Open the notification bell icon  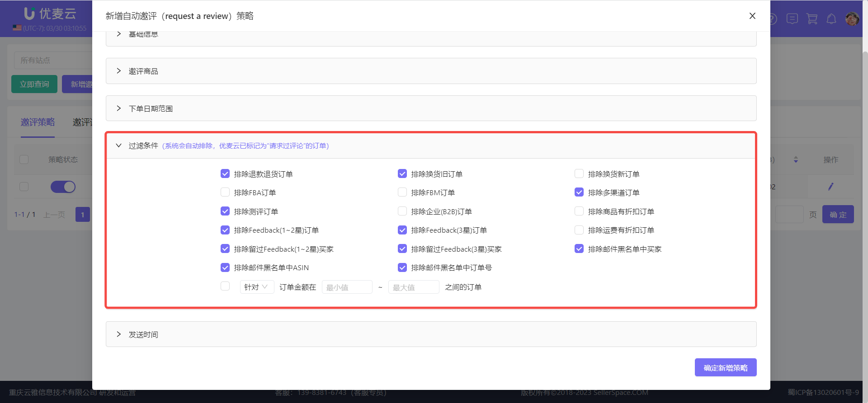831,19
